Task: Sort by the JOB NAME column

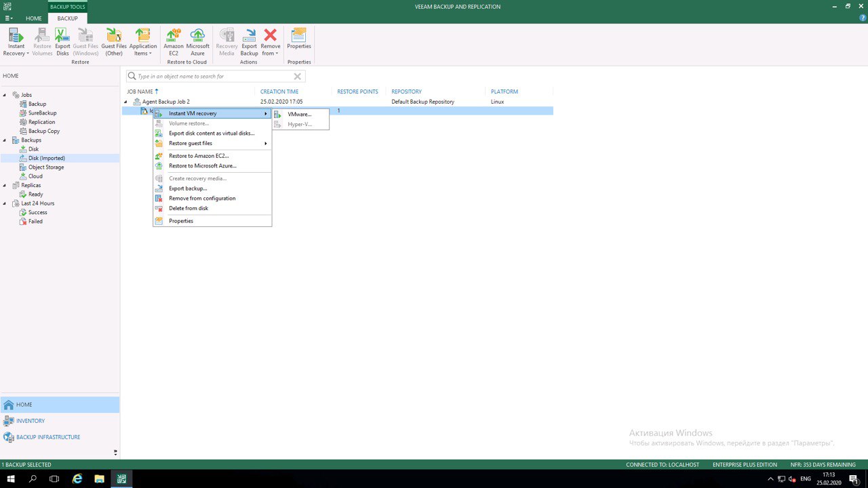Action: coord(140,91)
